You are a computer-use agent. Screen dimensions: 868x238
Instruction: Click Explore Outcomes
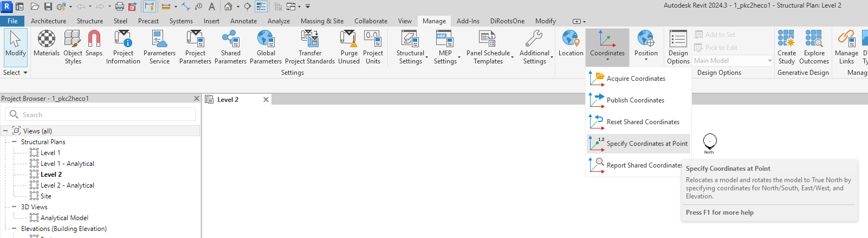814,47
